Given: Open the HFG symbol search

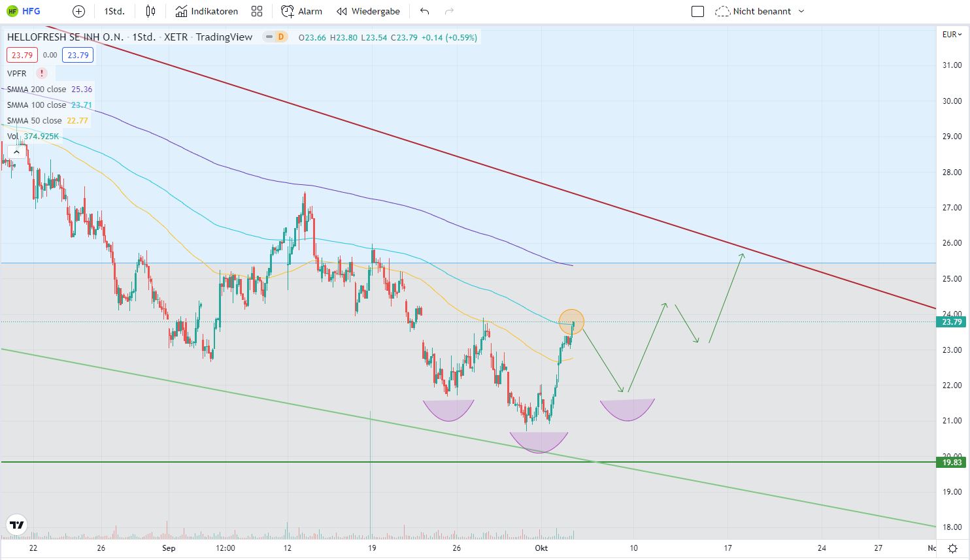Looking at the screenshot, I should pyautogui.click(x=24, y=11).
